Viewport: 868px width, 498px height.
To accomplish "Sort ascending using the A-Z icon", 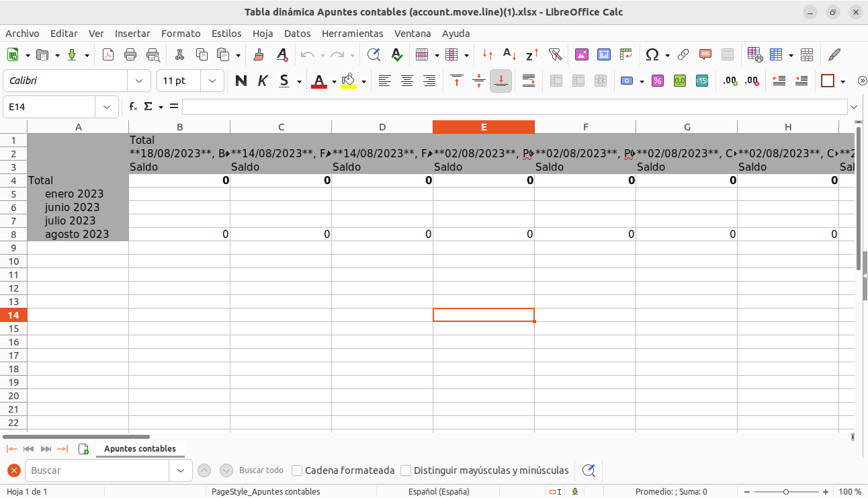I will point(510,55).
